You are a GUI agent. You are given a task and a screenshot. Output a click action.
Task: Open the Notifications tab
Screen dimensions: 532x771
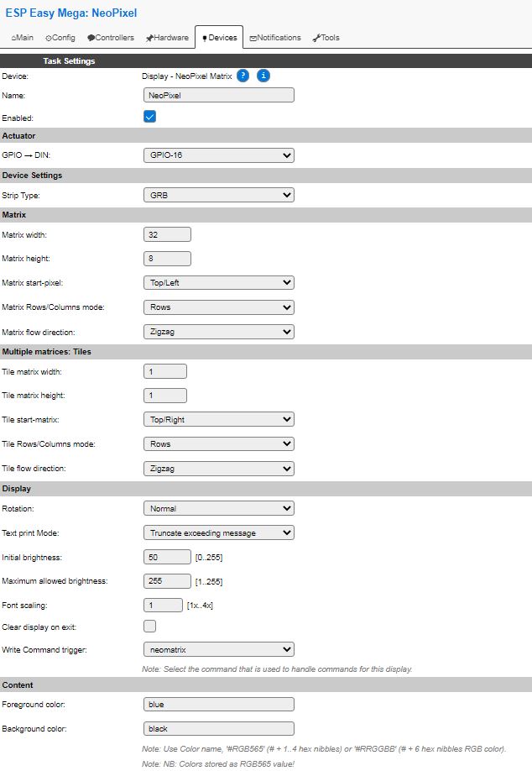[x=275, y=38]
